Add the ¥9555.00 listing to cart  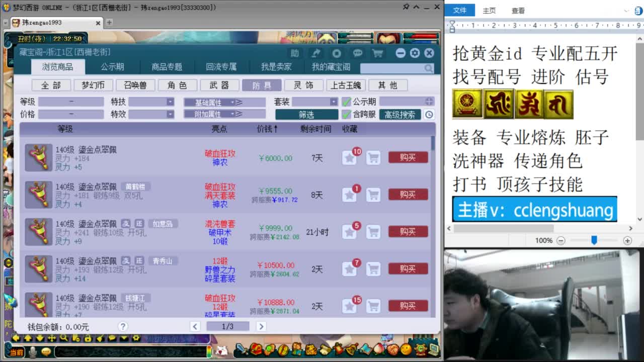(x=373, y=195)
